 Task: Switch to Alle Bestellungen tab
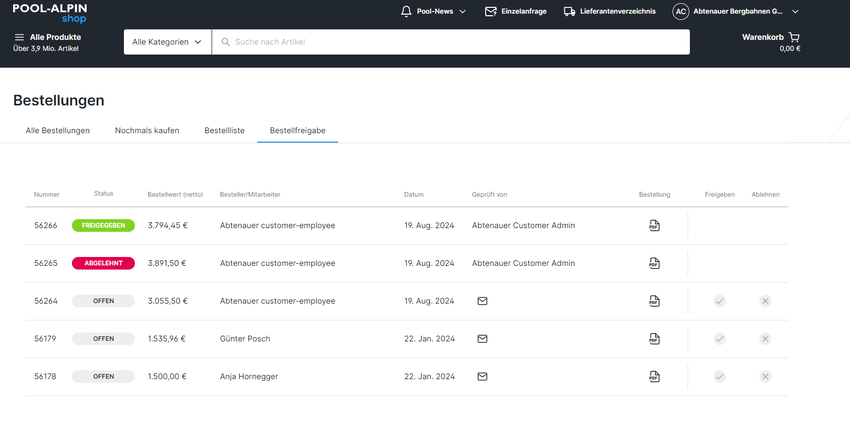[58, 131]
